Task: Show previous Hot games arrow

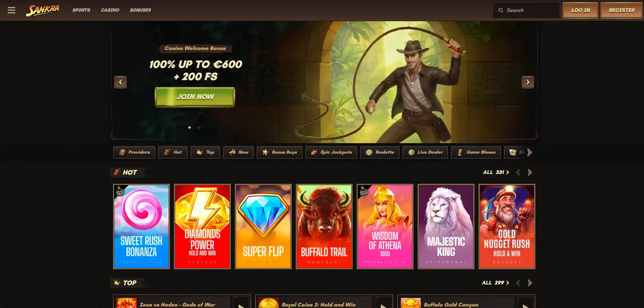Action: click(518, 173)
